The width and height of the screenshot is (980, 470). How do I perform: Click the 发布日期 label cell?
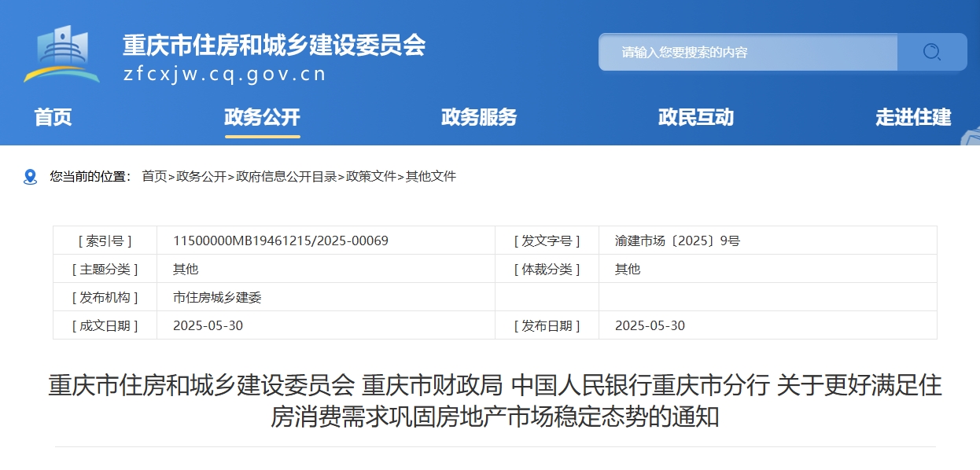click(x=547, y=325)
